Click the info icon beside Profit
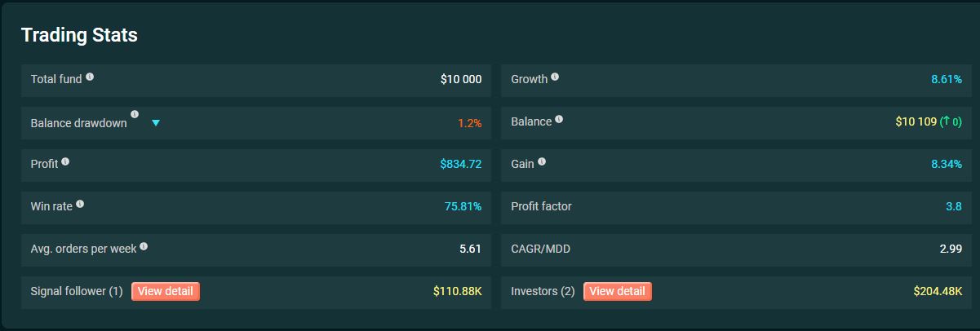The image size is (980, 331). coord(65,162)
